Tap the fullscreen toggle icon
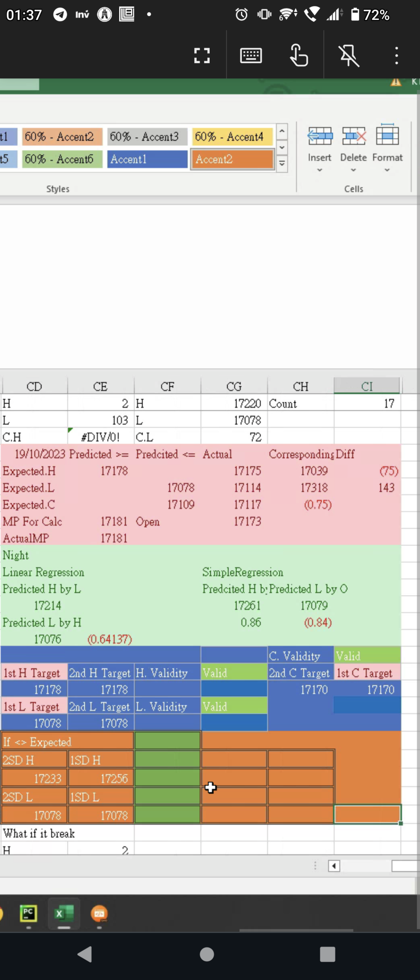This screenshot has width=420, height=980. click(x=201, y=56)
